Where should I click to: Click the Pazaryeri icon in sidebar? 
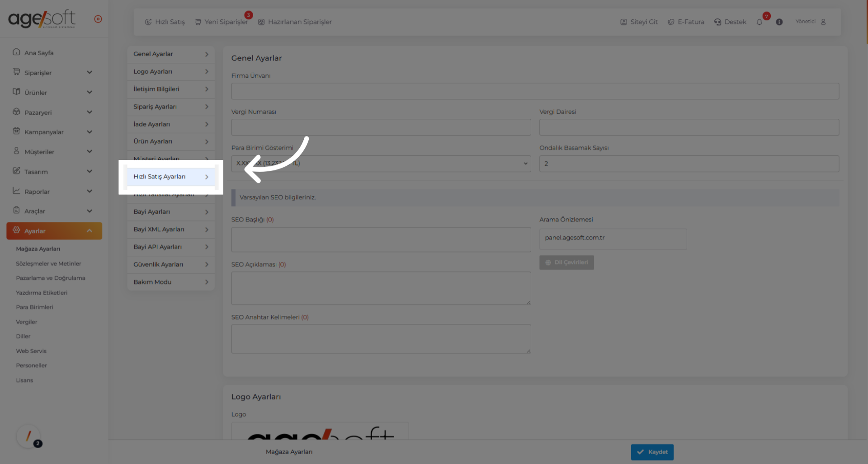point(16,112)
